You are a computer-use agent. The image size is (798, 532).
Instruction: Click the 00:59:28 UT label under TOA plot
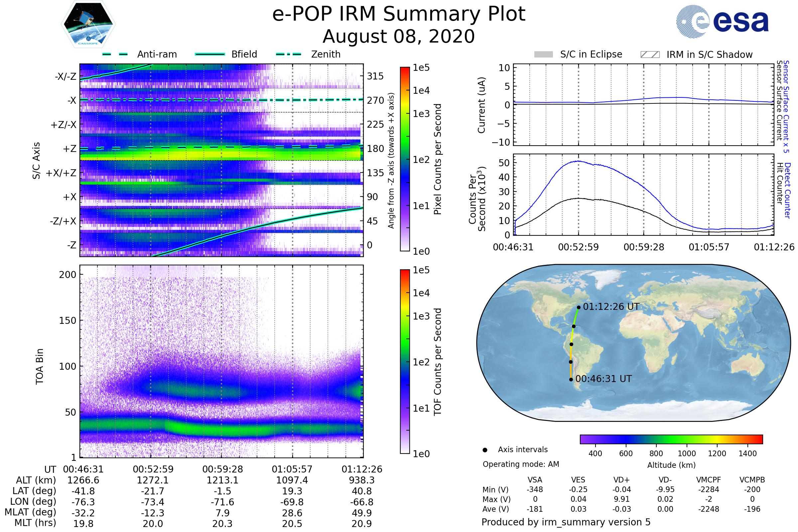point(222,469)
